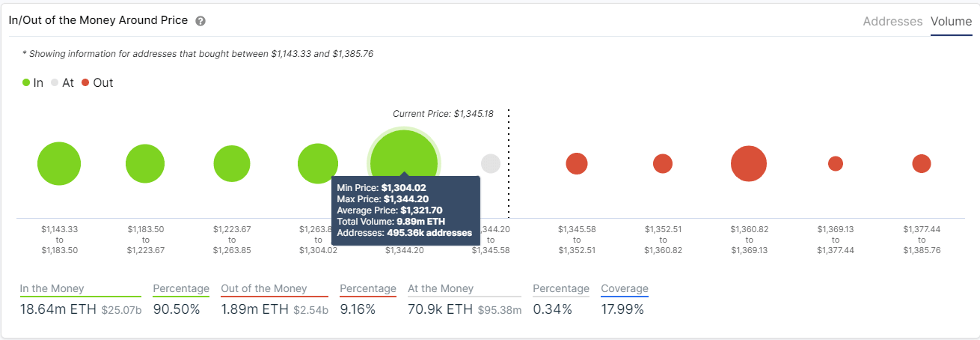
Task: Click the $1,223.67 to $1,263.85 green bubble
Action: tap(231, 163)
